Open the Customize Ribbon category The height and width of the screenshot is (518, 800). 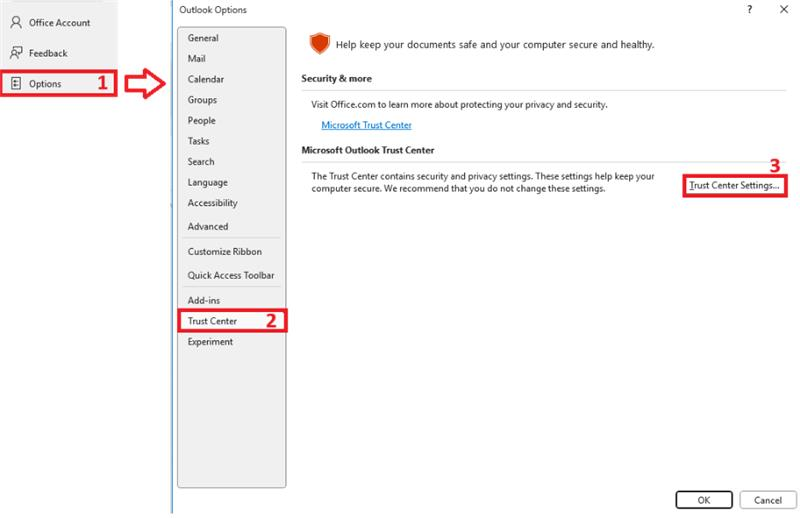point(232,251)
